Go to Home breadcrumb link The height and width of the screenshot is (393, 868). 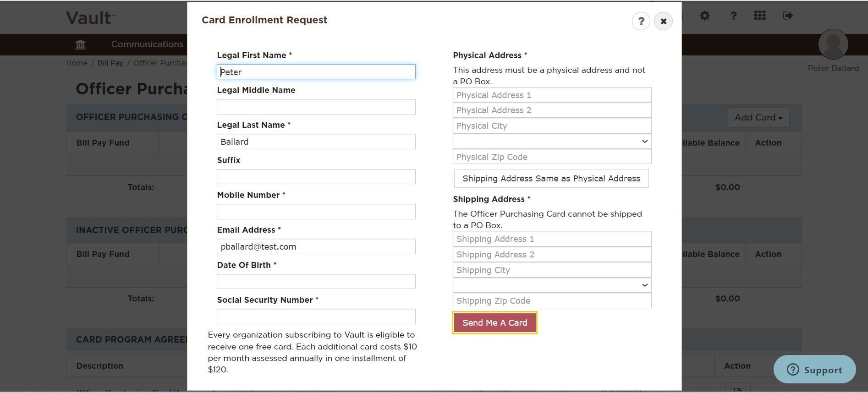point(77,63)
